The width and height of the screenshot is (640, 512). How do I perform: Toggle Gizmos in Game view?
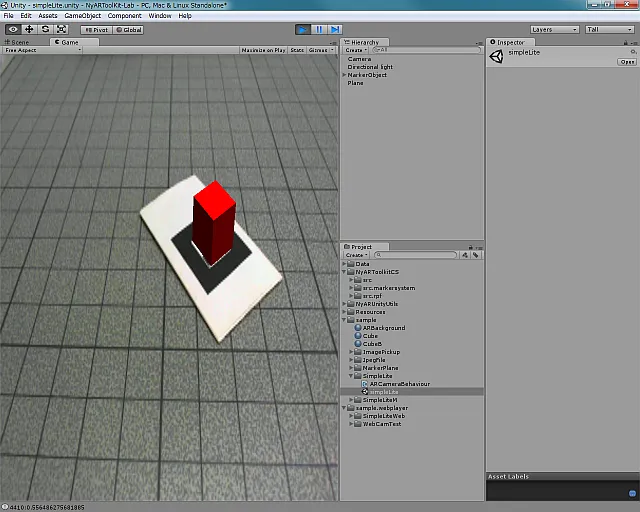coord(318,50)
